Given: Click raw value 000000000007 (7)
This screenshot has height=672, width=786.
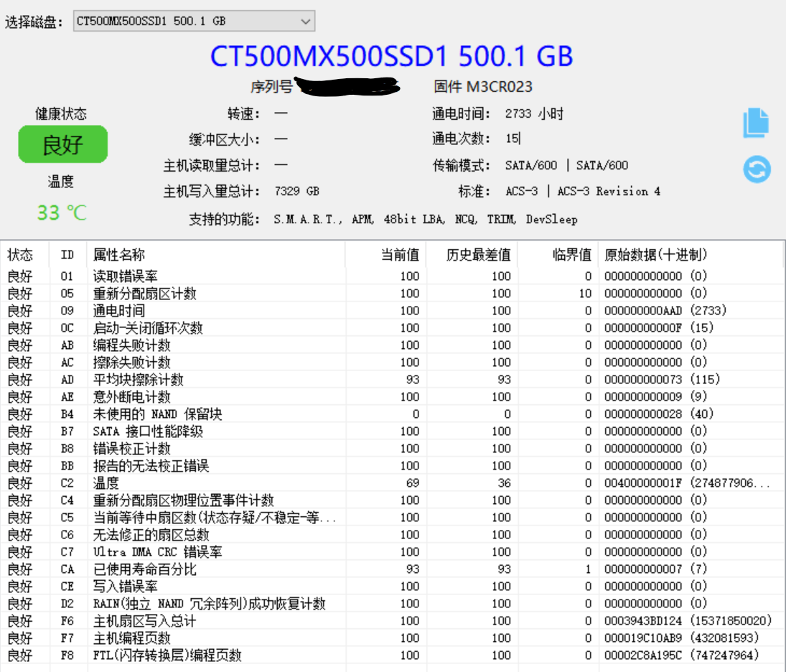Looking at the screenshot, I should (x=655, y=569).
